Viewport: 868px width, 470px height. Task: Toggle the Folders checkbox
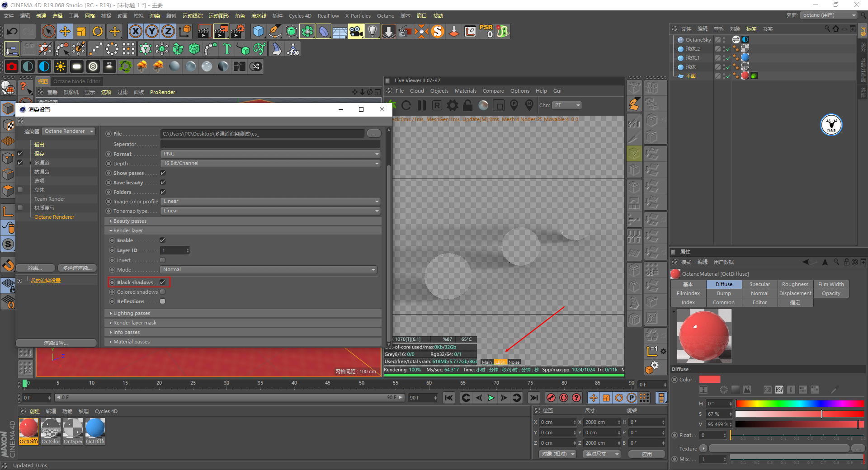pyautogui.click(x=163, y=192)
